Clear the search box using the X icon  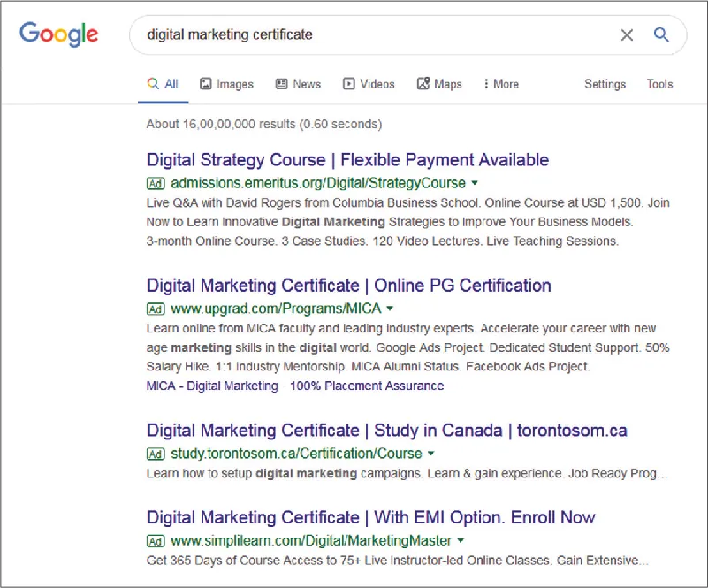[627, 35]
